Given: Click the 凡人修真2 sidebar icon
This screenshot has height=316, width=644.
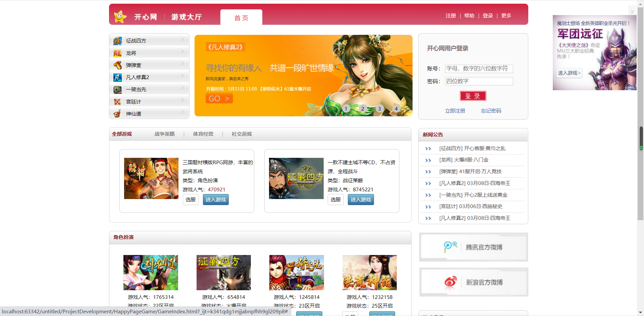Looking at the screenshot, I should click(x=117, y=77).
